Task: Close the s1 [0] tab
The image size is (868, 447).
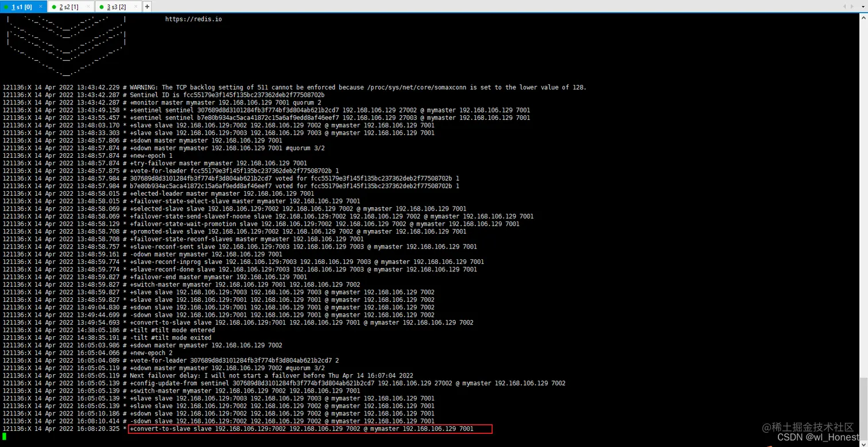Action: click(41, 7)
